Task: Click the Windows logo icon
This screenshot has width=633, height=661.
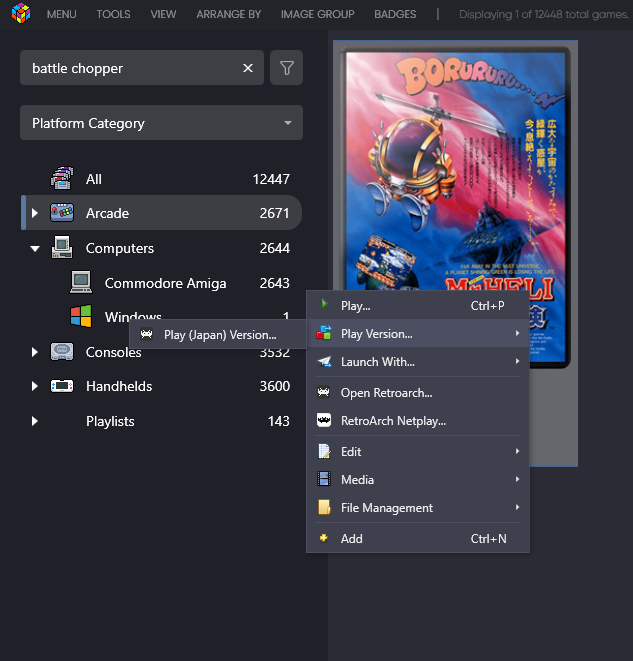Action: (81, 316)
